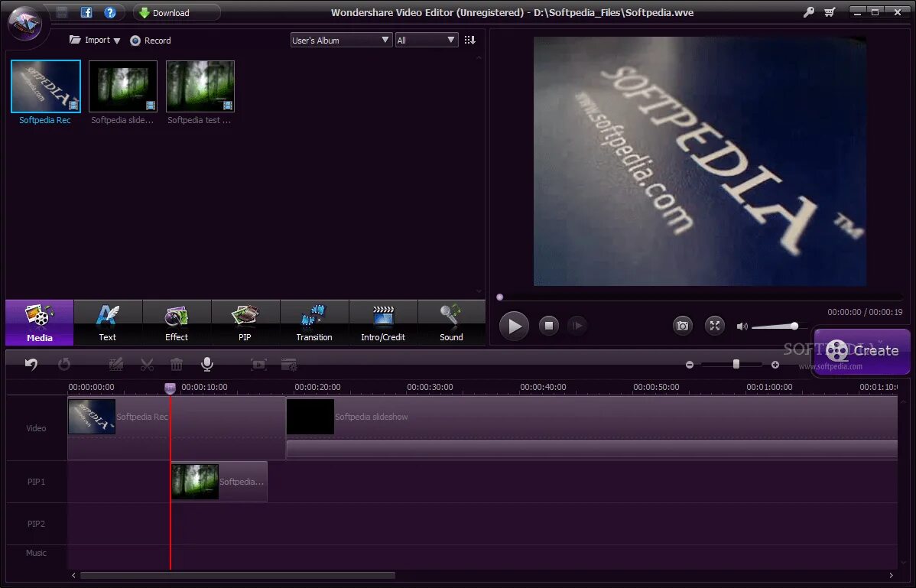Click the redo arrow icon
The width and height of the screenshot is (916, 588).
pos(64,365)
